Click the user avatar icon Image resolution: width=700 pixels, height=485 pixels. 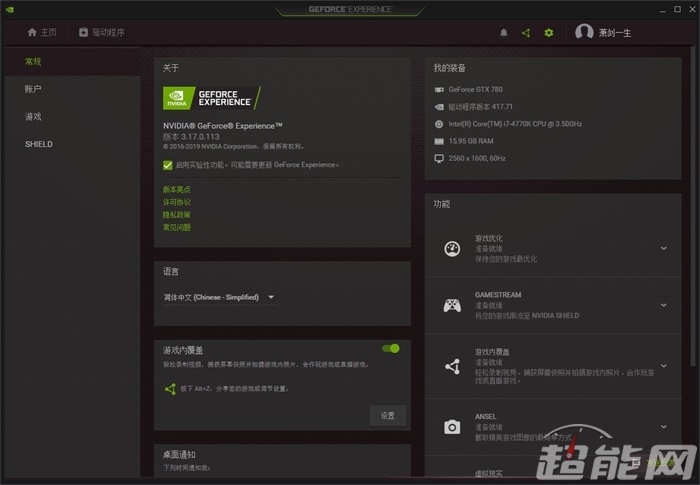(584, 32)
